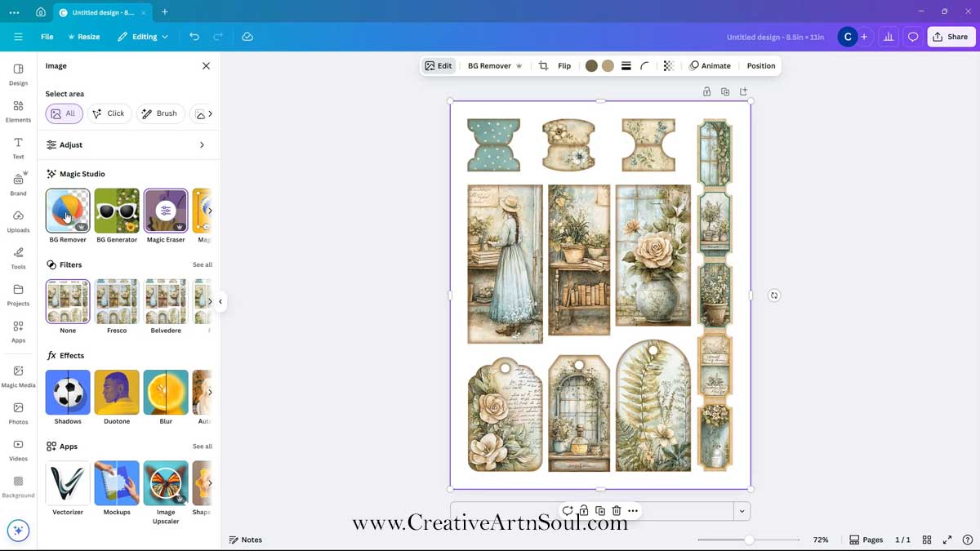This screenshot has width=980, height=551.
Task: Open the Pages view button
Action: (x=866, y=540)
